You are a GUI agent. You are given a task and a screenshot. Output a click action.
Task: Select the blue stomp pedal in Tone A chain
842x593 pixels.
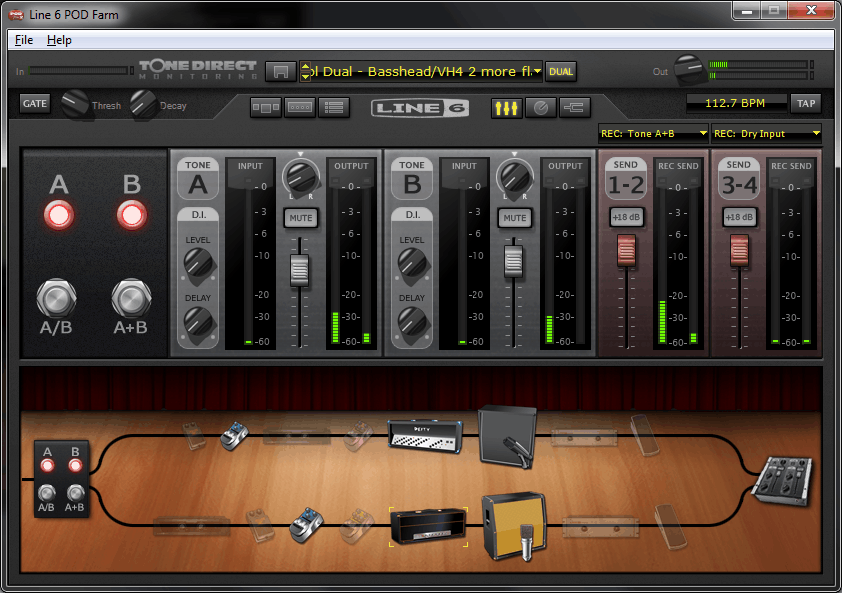coord(235,436)
